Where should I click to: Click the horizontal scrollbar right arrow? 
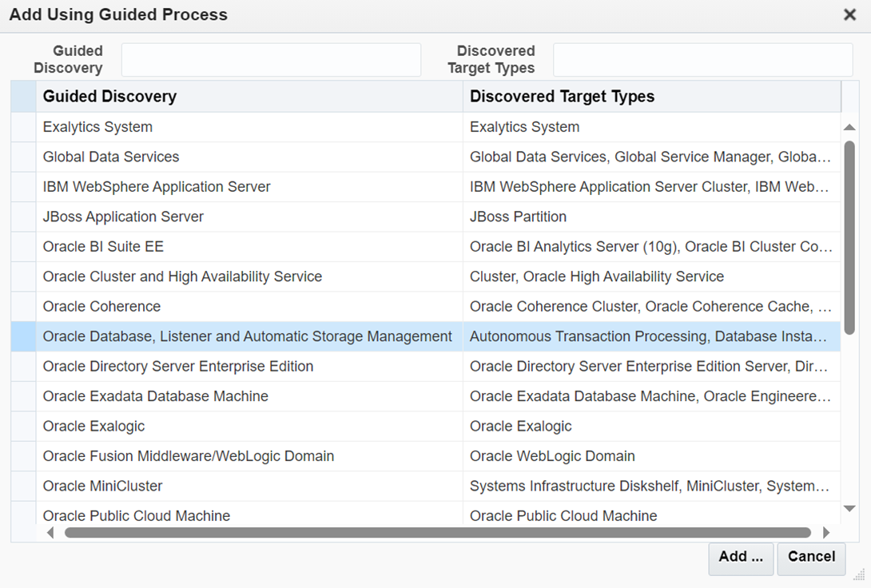point(826,533)
